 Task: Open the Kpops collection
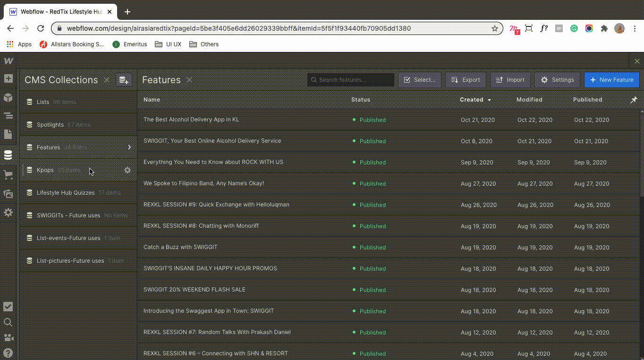pyautogui.click(x=78, y=170)
